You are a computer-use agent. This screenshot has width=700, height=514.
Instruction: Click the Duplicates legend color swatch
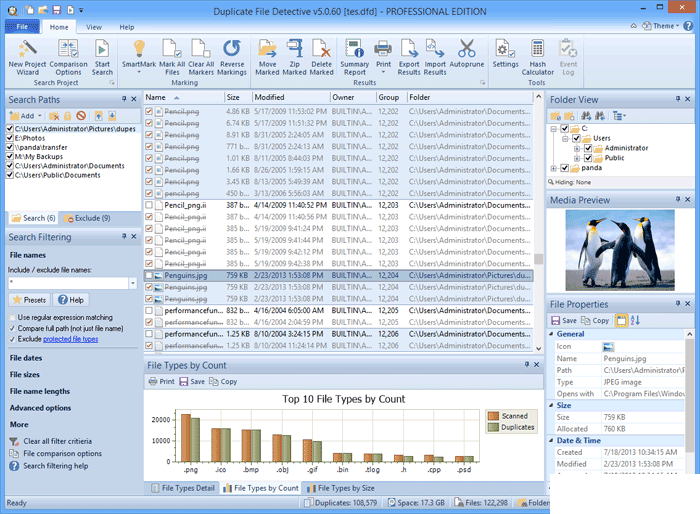[x=493, y=427]
